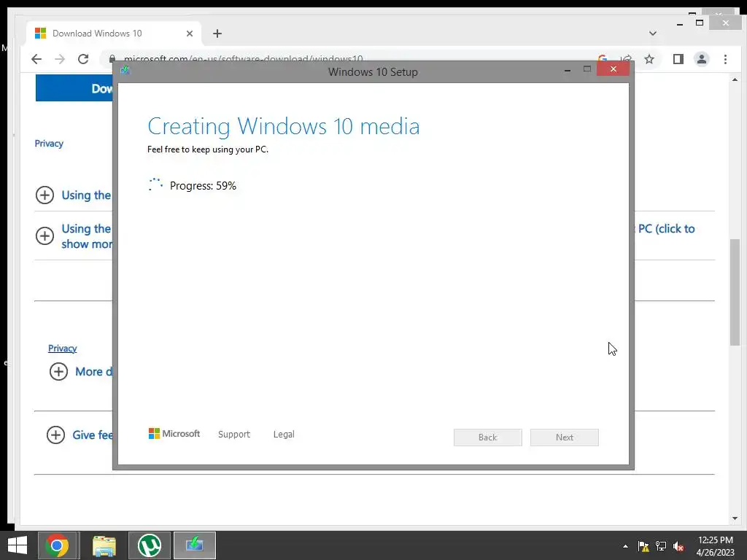Open muted volume tray icon
The width and height of the screenshot is (747, 560).
click(x=678, y=546)
